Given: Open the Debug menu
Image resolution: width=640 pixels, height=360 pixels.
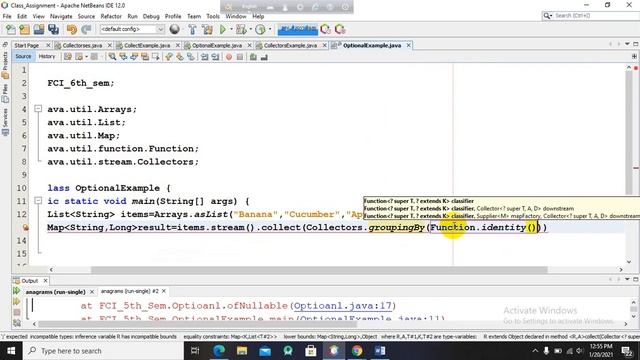Looking at the screenshot, I should [x=151, y=16].
